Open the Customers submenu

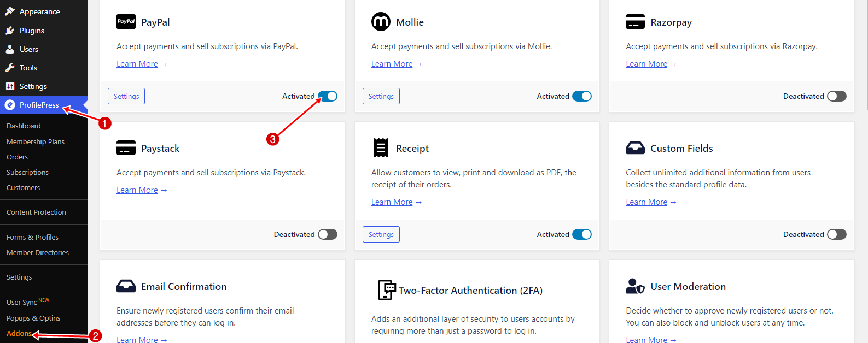tap(23, 187)
